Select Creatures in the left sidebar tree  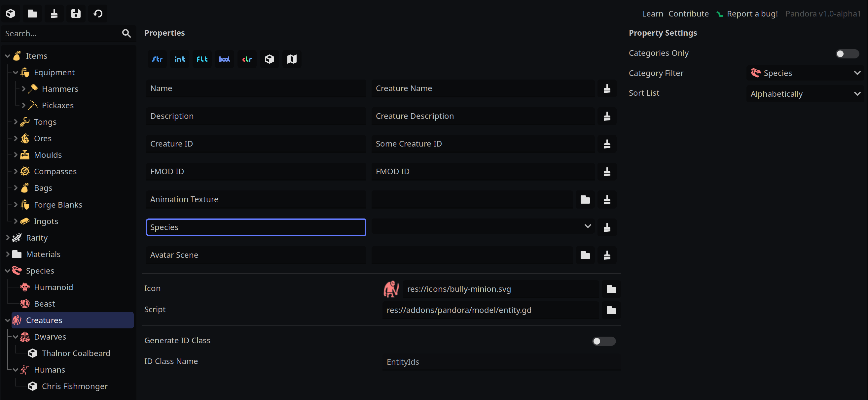point(44,320)
